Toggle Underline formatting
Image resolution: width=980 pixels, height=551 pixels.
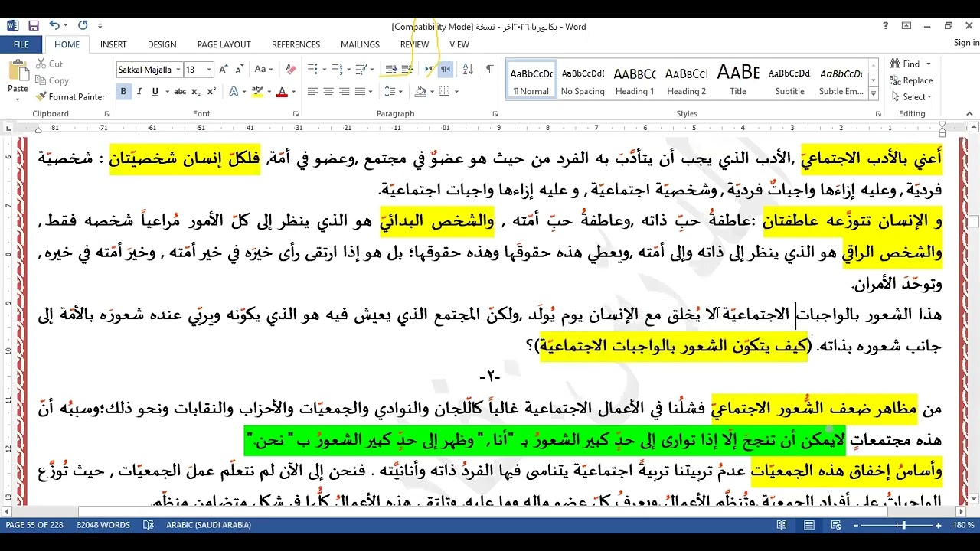pyautogui.click(x=155, y=92)
